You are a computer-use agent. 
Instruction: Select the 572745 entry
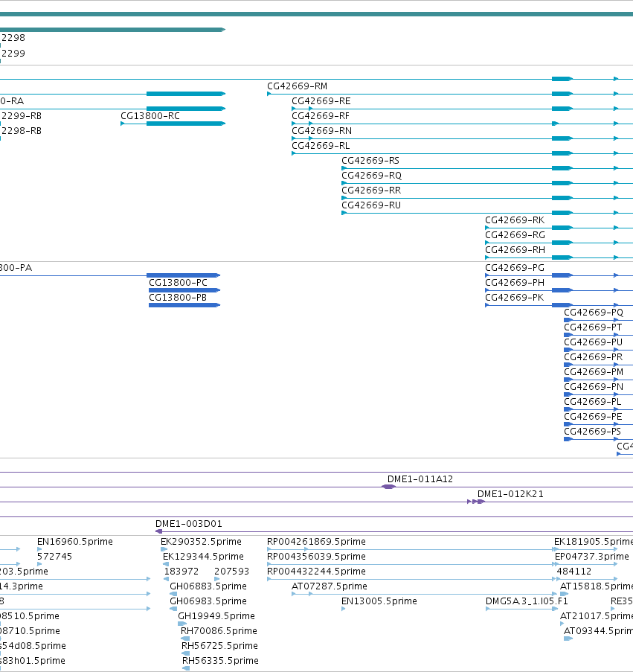click(x=54, y=557)
